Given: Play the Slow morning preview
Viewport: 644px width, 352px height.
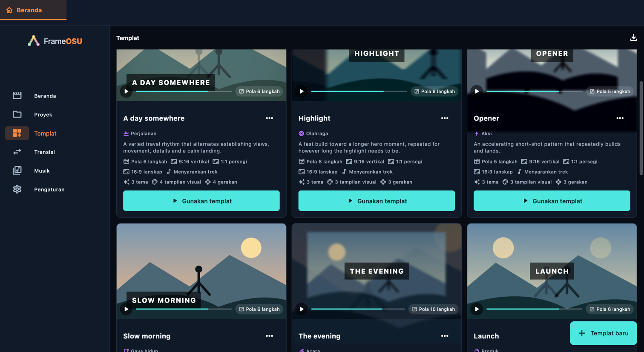Looking at the screenshot, I should click(126, 309).
